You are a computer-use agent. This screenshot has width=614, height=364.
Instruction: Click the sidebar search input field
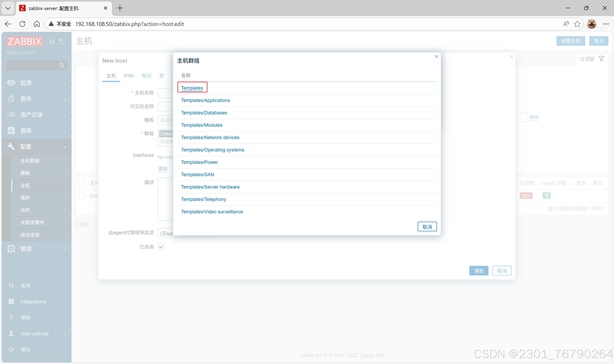pyautogui.click(x=32, y=65)
